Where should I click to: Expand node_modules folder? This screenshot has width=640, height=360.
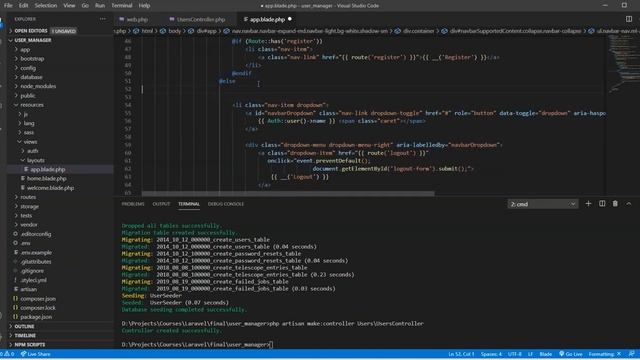38,87
